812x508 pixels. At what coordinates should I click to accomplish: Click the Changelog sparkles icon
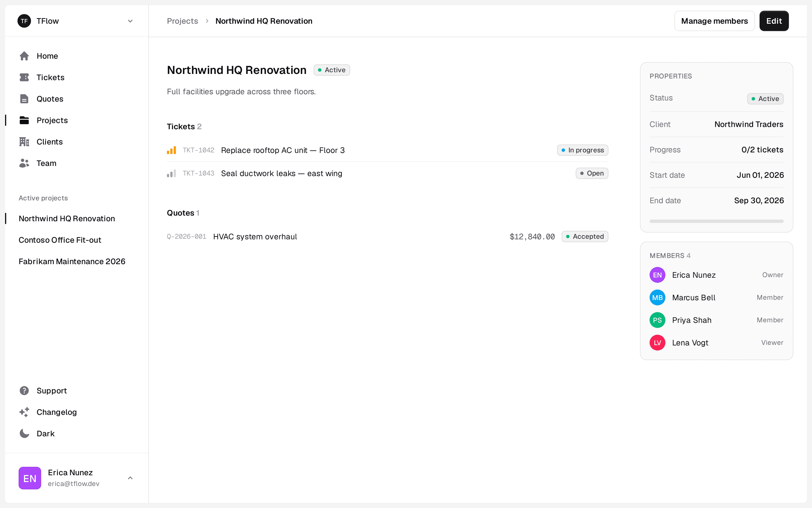pyautogui.click(x=24, y=412)
